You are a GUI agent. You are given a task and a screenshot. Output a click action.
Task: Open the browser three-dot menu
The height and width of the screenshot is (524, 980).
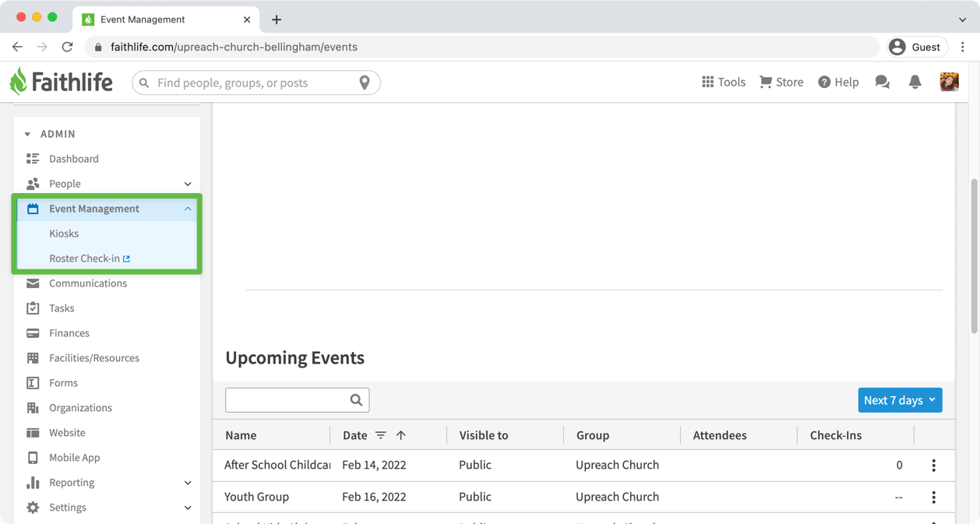pos(963,47)
